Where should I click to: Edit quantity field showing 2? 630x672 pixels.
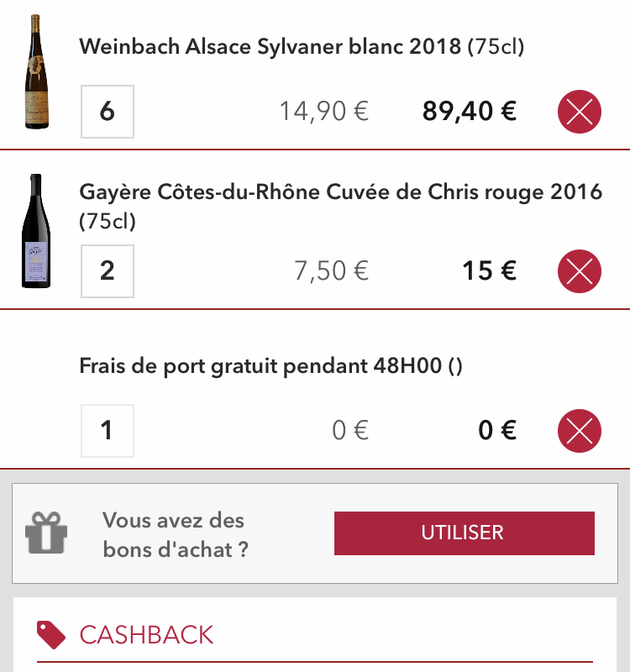point(108,270)
